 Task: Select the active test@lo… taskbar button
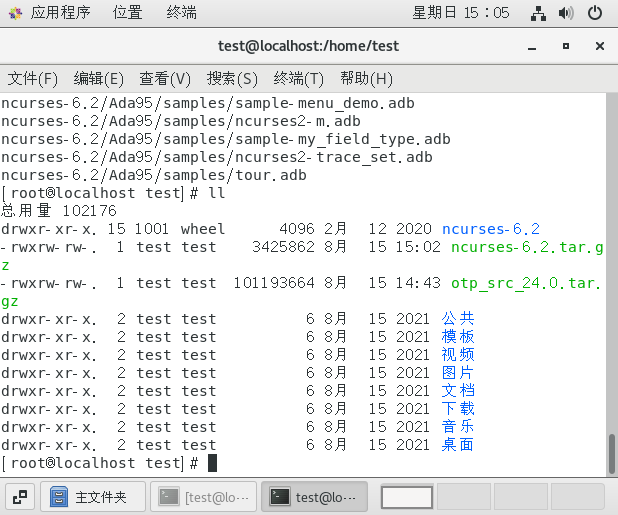pos(315,497)
